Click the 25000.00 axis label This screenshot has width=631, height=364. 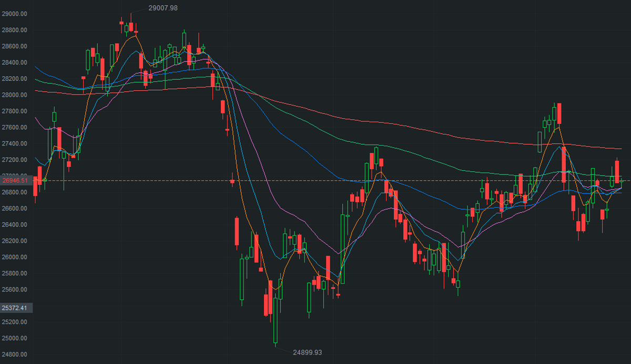point(15,338)
